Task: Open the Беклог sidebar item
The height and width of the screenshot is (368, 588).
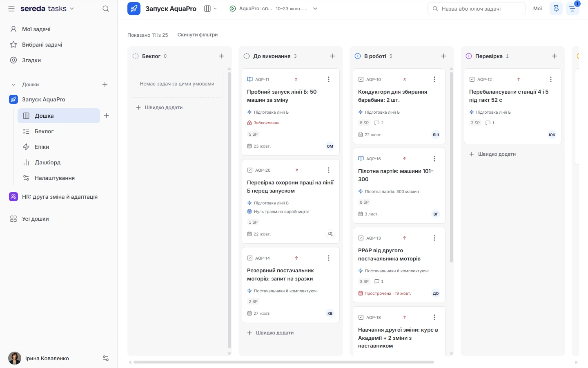Action: tap(59, 131)
